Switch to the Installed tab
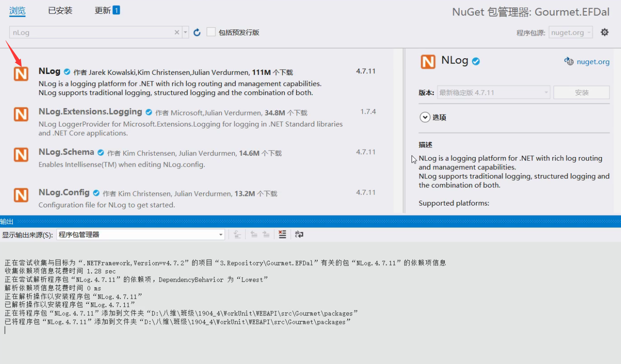 coord(60,11)
